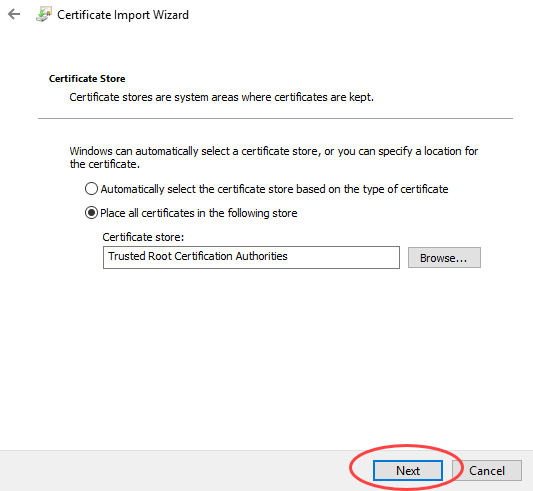Focus the Trusted Root Certification Authorities field
The image size is (533, 491).
click(251, 257)
